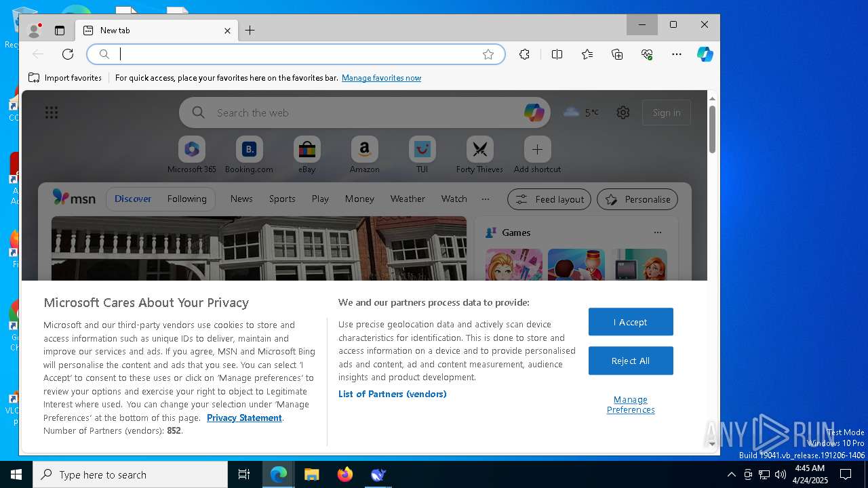Click I Accept button
Screen dimensions: 868x488
[x=631, y=322]
